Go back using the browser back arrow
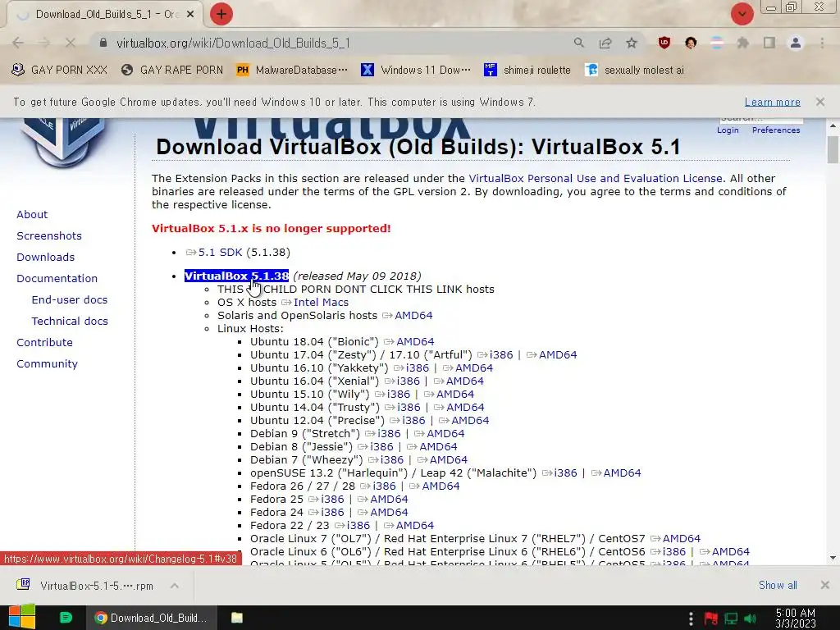This screenshot has width=840, height=630. pos(18,43)
